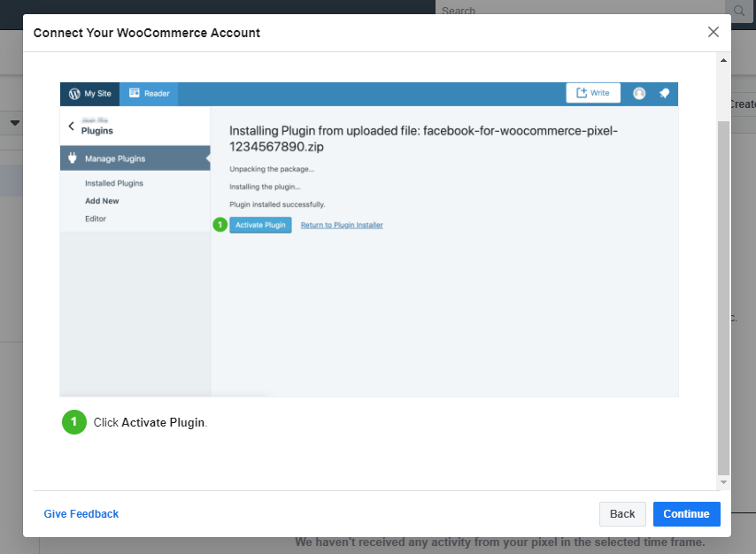Open the Give Feedback link
This screenshot has height=554, width=756.
[81, 514]
